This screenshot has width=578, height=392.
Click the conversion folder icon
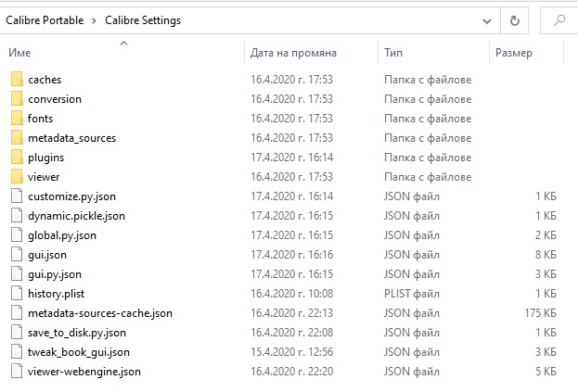(16, 99)
